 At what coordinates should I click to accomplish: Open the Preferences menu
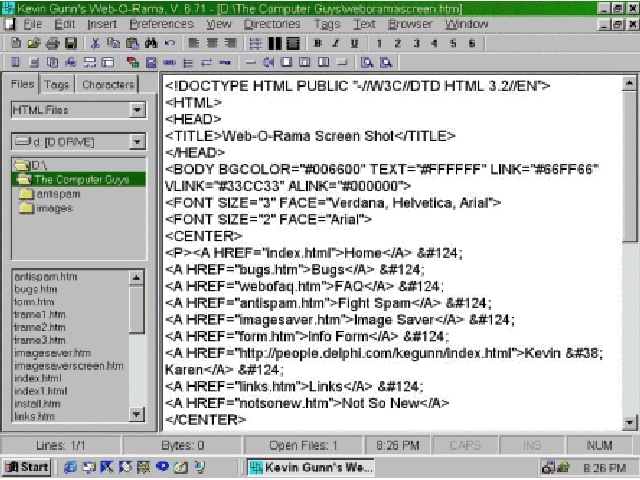click(x=161, y=23)
